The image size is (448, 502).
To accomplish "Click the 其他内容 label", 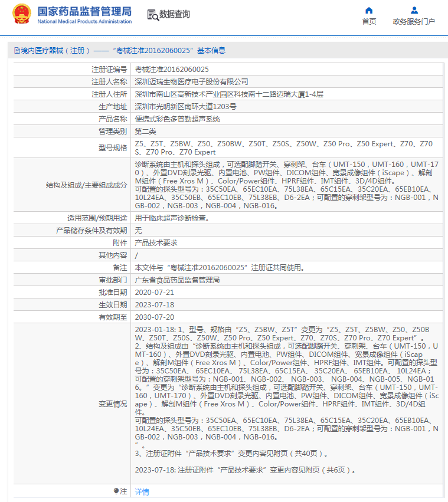I will coord(113,255).
